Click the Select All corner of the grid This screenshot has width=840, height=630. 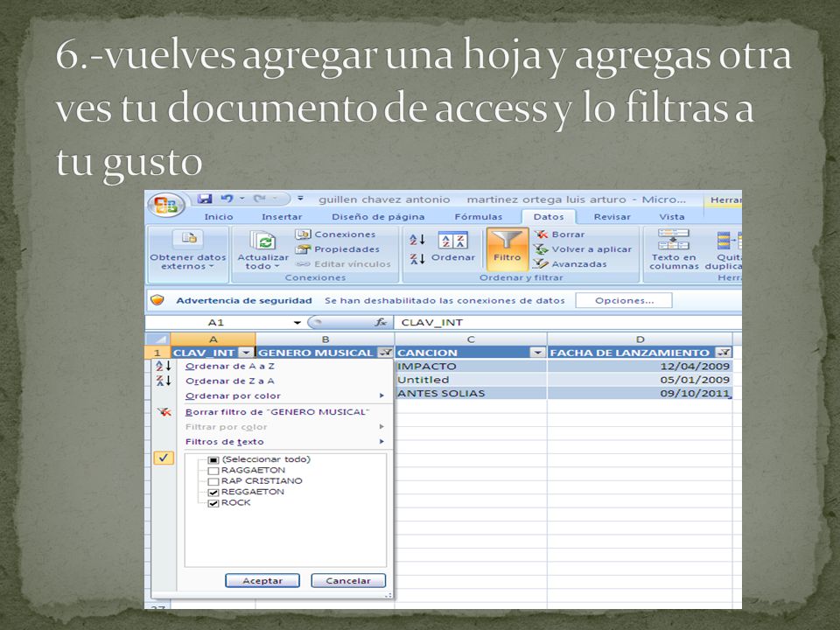[x=157, y=339]
